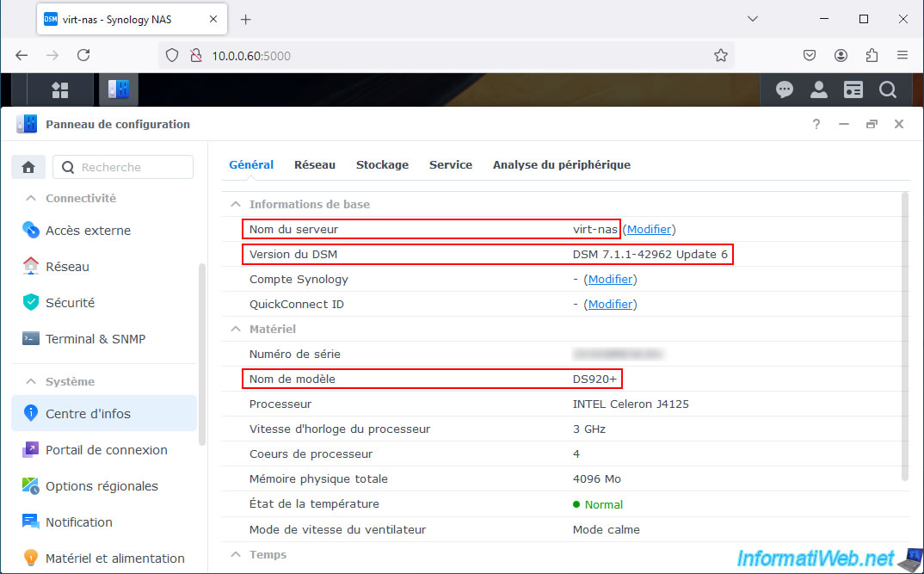Screen dimensions: 924x574
Task: Click the browser address bar
Action: coord(447,55)
